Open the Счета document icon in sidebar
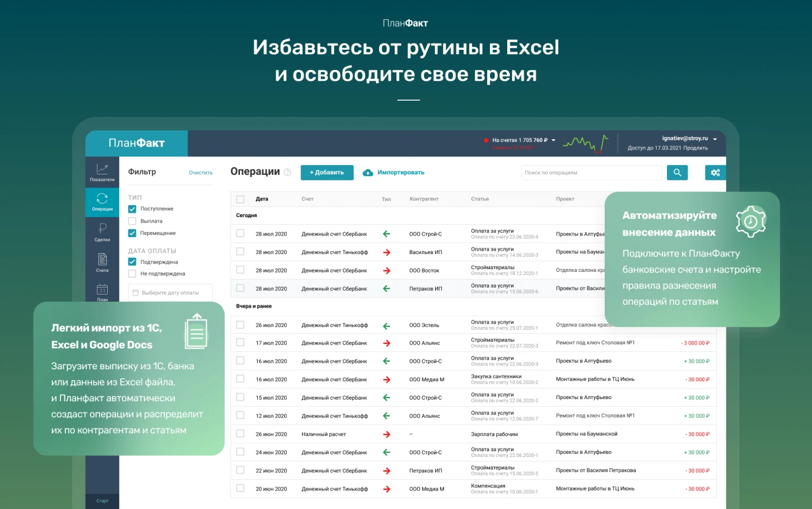The height and width of the screenshot is (509, 812). tap(102, 259)
